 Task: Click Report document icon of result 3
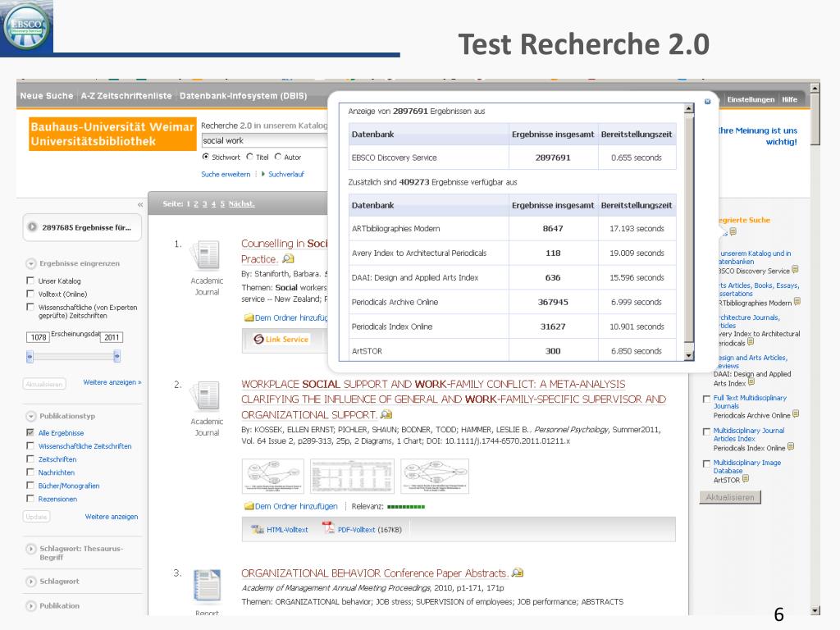coord(208,585)
